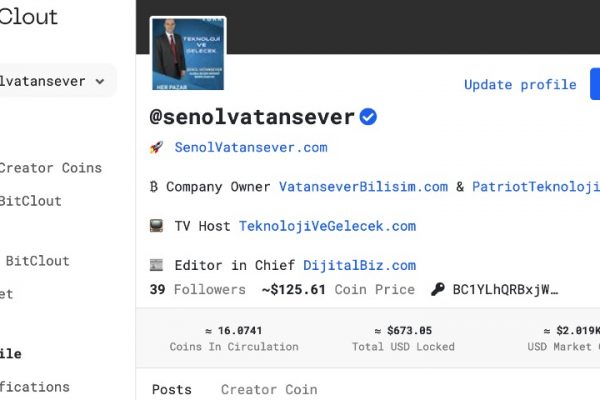The height and width of the screenshot is (400, 600).
Task: Click the 39 Followers count
Action: [x=197, y=289]
